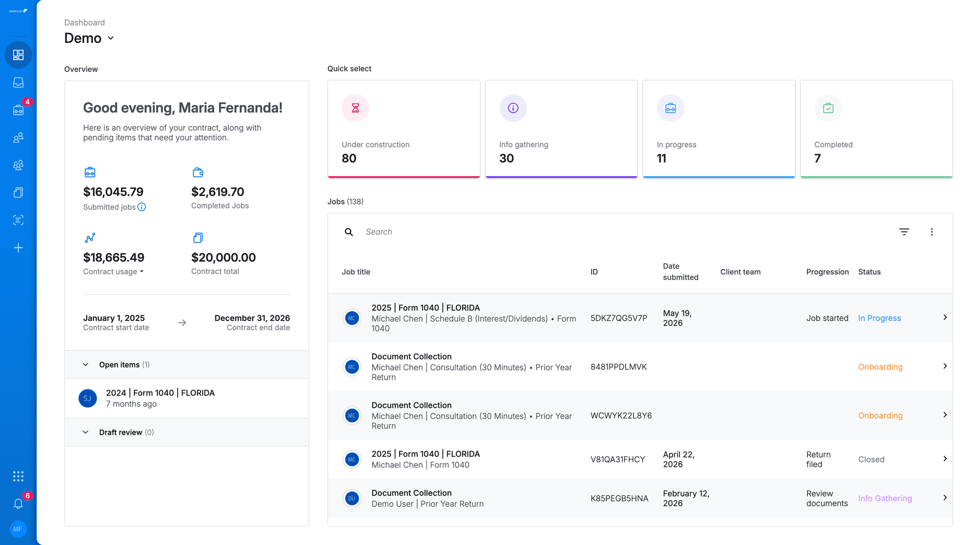Open the Contract usage dropdown
Viewport: 980px width, 545px height.
point(113,271)
